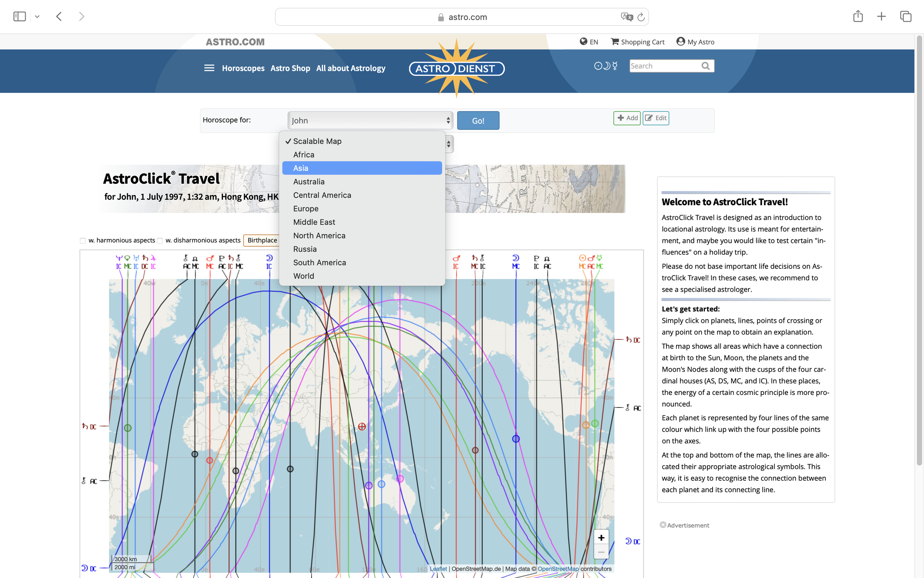The width and height of the screenshot is (924, 578).
Task: Open the OpenStreetMap link
Action: point(558,569)
